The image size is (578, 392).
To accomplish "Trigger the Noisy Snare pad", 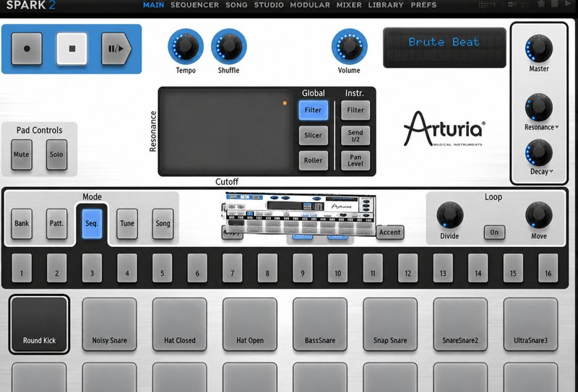I will click(110, 324).
